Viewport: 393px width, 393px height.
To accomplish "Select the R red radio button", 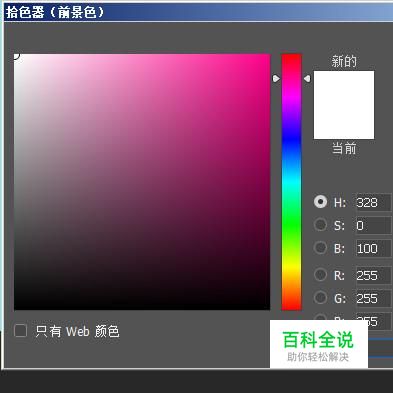I will click(320, 275).
